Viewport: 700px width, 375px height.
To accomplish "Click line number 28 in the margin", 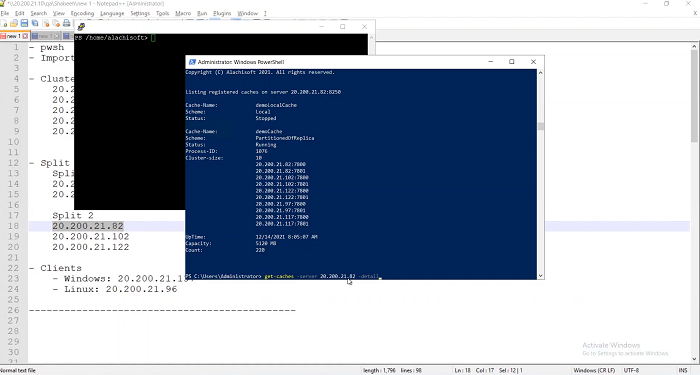I will (x=14, y=331).
